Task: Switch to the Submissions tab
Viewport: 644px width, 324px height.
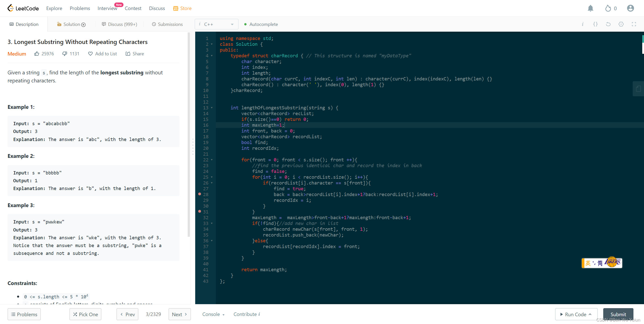Action: 167,24
